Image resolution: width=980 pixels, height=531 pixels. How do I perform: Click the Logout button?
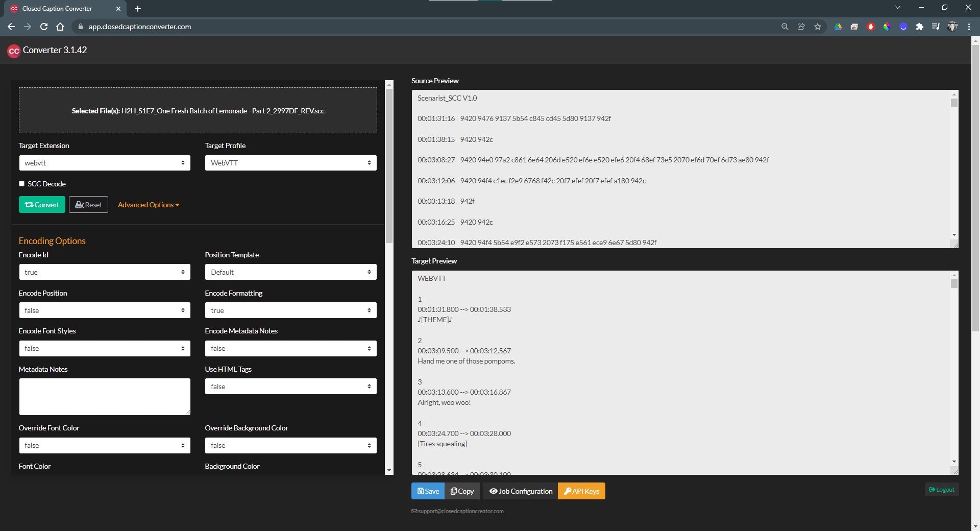click(942, 490)
